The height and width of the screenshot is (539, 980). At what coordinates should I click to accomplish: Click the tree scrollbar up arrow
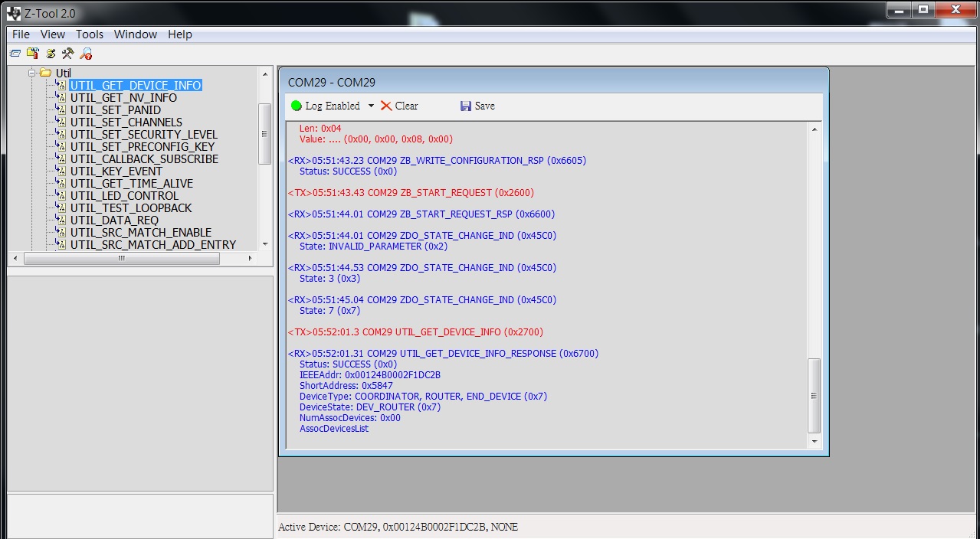pyautogui.click(x=265, y=74)
